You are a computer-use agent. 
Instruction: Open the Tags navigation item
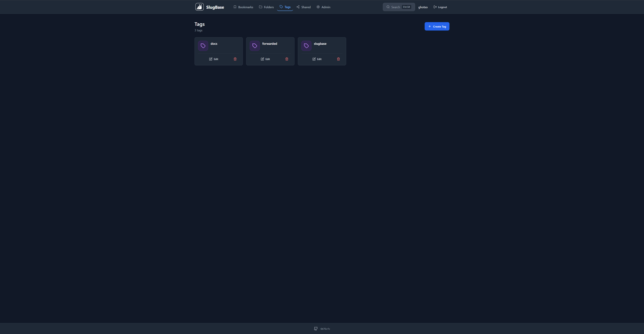(285, 7)
